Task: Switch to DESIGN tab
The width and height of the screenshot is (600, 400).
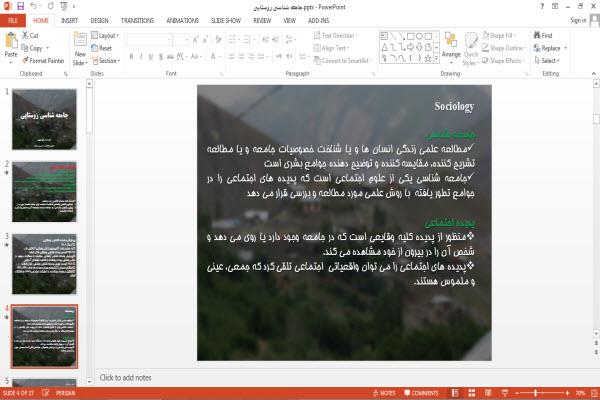Action: coord(99,21)
